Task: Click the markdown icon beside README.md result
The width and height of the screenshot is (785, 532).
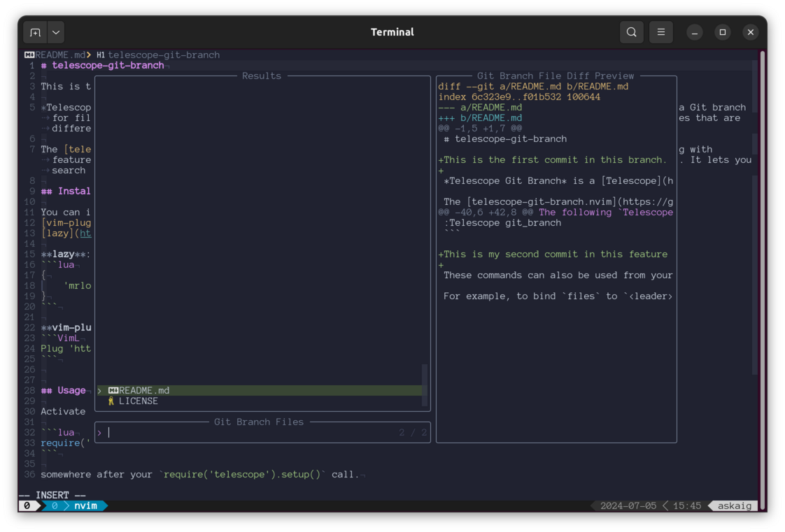Action: click(113, 391)
